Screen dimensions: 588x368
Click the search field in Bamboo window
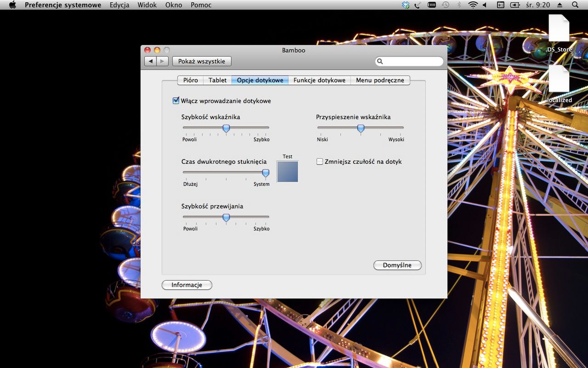412,61
